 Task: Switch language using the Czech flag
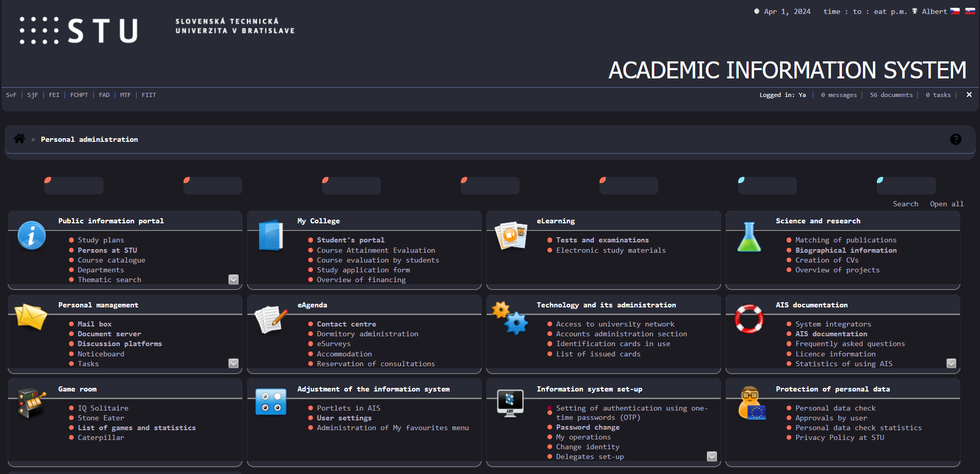[955, 11]
